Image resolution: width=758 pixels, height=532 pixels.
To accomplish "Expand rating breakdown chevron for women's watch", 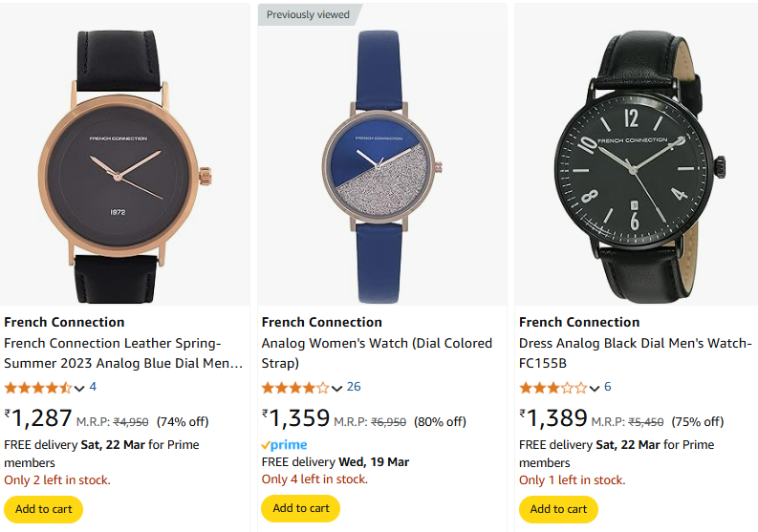I will click(337, 388).
